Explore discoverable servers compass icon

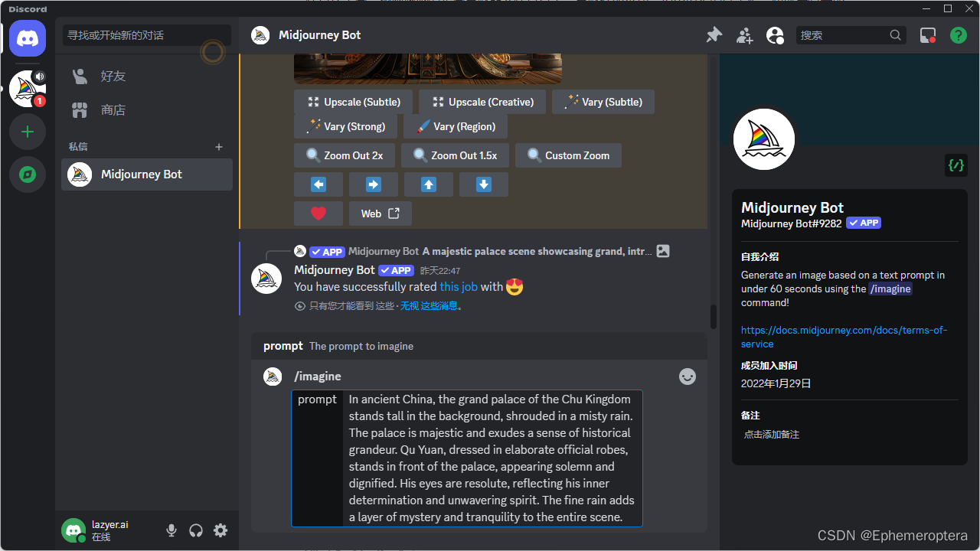click(x=28, y=174)
